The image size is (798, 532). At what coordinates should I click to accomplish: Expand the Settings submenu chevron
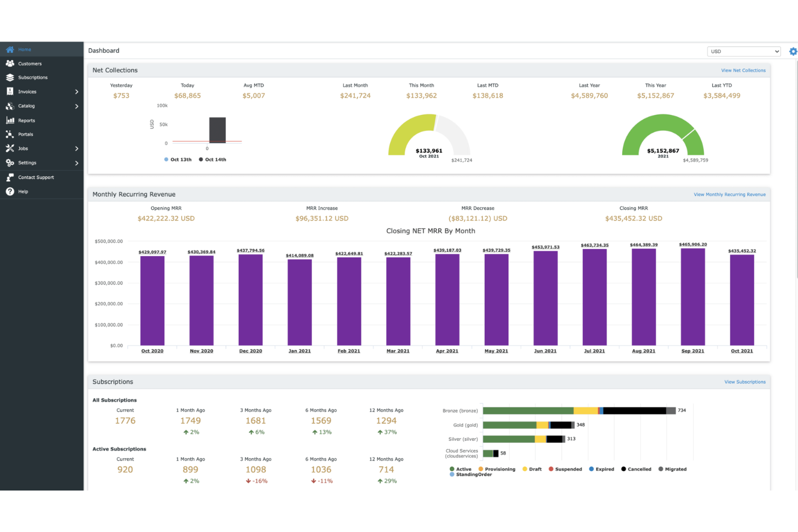77,163
